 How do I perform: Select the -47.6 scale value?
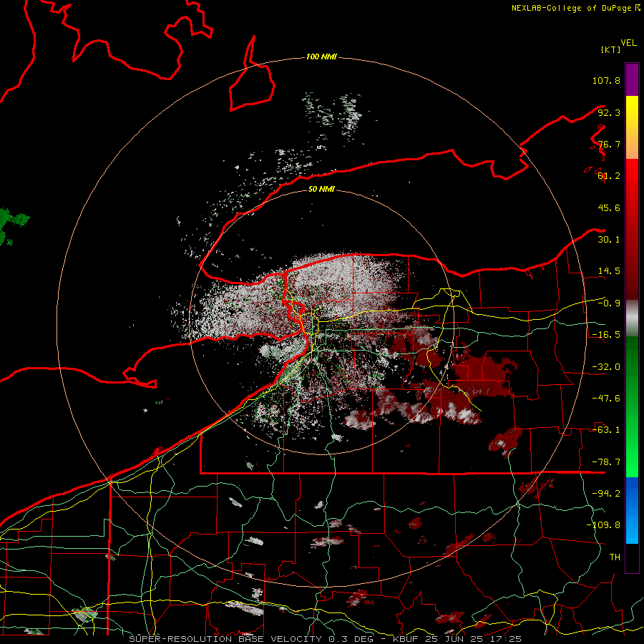606,399
